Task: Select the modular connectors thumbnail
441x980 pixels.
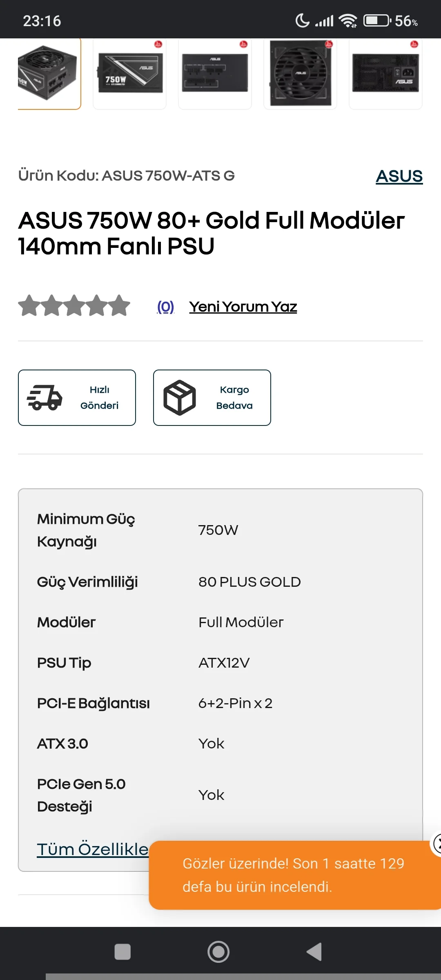Action: click(x=215, y=74)
